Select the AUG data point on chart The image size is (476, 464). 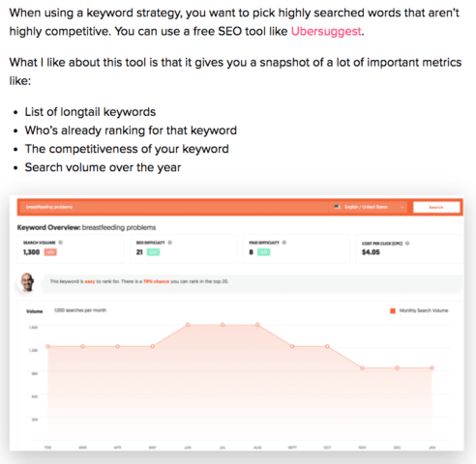(x=257, y=325)
